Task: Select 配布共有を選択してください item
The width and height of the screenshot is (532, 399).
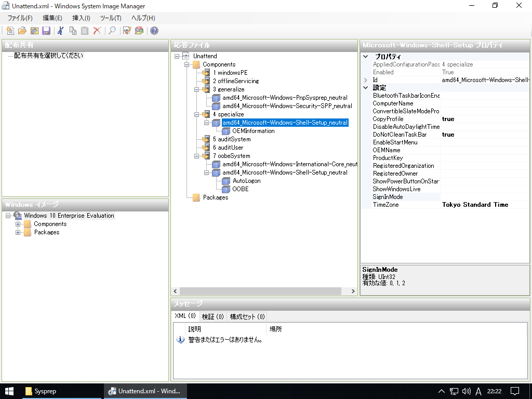Action: 48,56
